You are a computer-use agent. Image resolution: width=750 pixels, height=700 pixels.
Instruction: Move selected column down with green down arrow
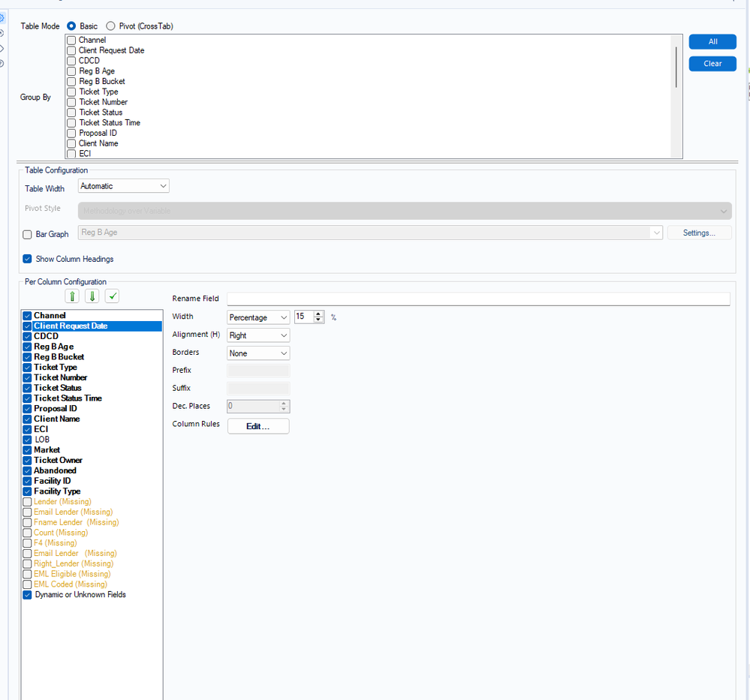click(x=92, y=296)
